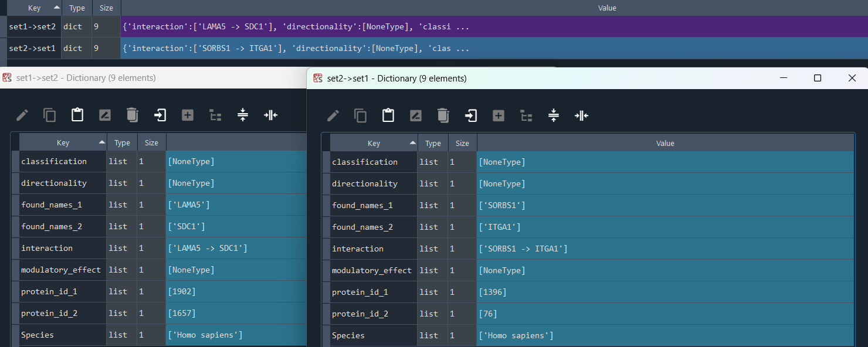Click the import data arrow icon in set1->set2 window
Image resolution: width=868 pixels, height=347 pixels.
tap(160, 115)
